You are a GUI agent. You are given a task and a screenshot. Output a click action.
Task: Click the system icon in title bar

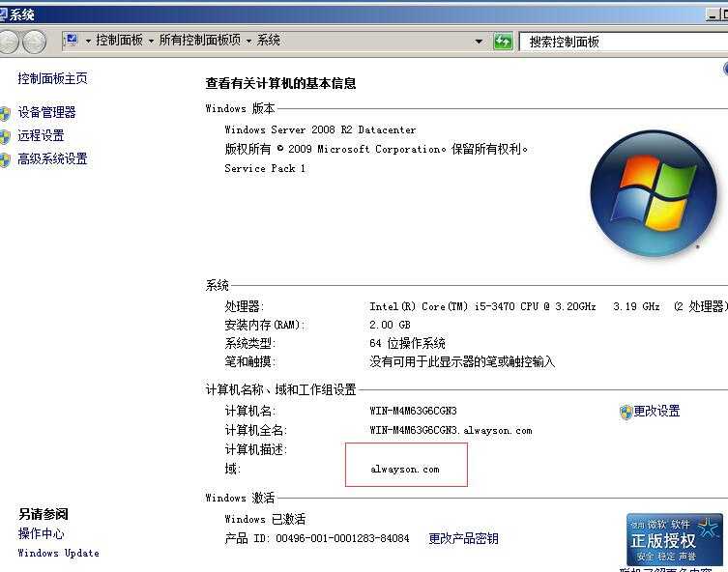[3, 14]
